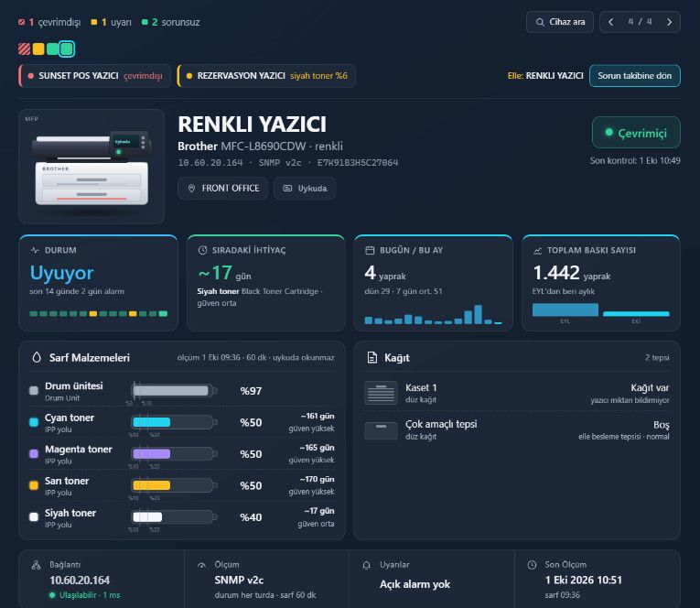Go to next device with right chevron
700x608 pixels.
click(x=669, y=22)
